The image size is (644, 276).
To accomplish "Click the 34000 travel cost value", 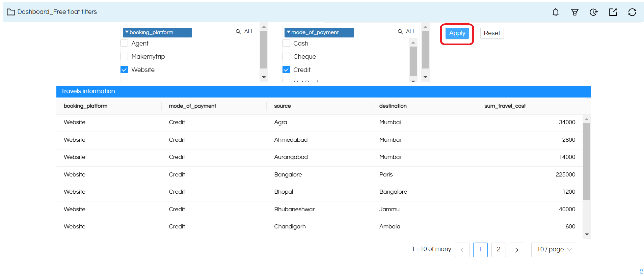I will (567, 122).
